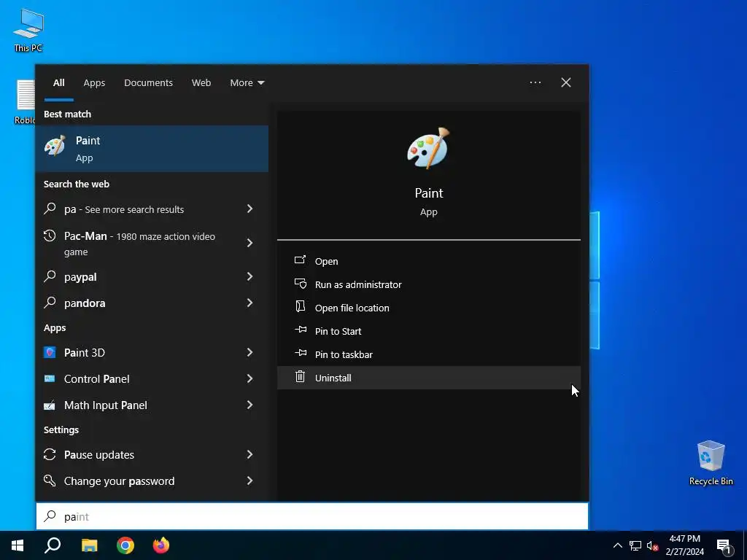The height and width of the screenshot is (560, 747).
Task: Close the search panel
Action: click(x=566, y=83)
